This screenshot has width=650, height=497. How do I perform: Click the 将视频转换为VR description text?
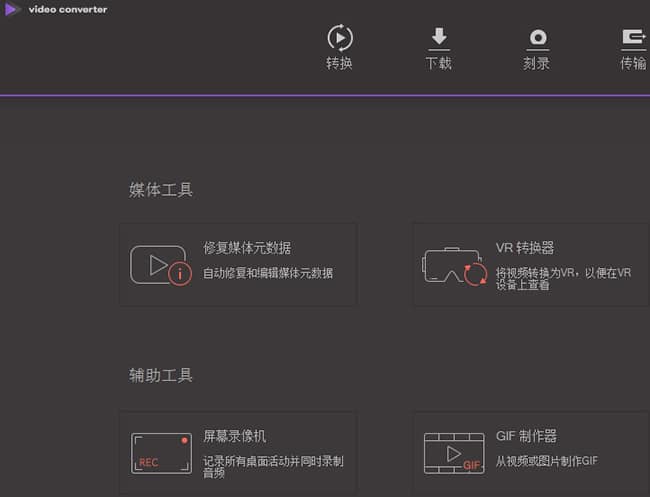point(563,279)
